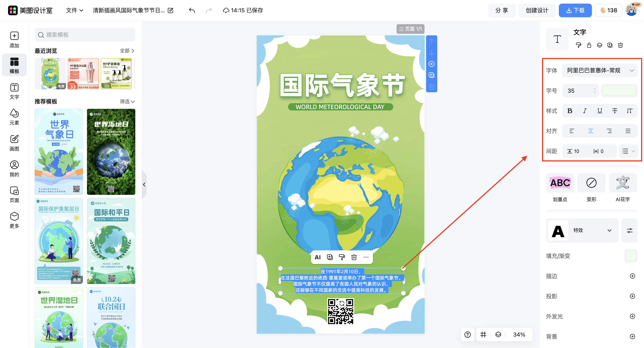Viewport: 644px width, 348px height.
Task: Open the 元素 panel
Action: pos(14,117)
